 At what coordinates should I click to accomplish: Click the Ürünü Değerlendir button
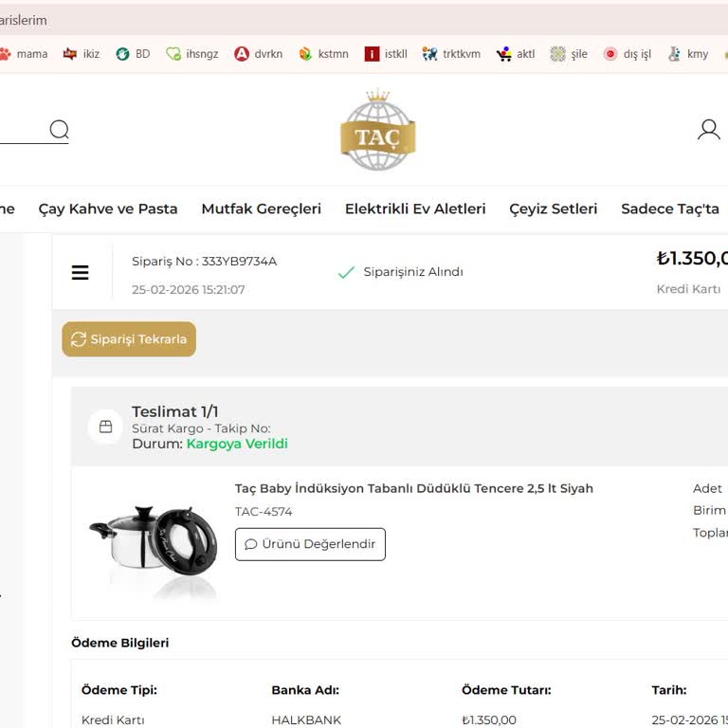coord(310,544)
